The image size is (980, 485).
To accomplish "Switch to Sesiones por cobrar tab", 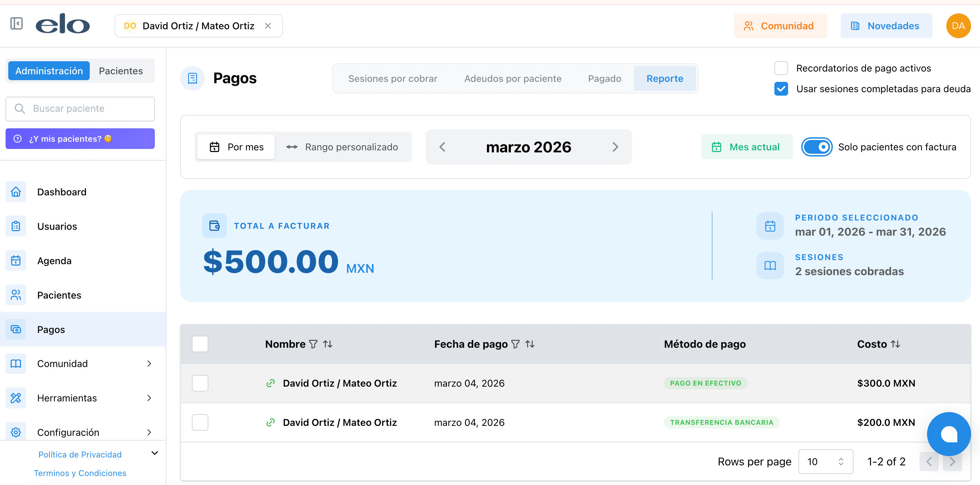I will point(393,78).
